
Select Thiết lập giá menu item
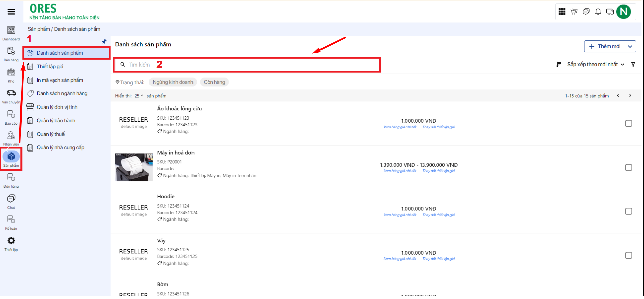click(50, 67)
